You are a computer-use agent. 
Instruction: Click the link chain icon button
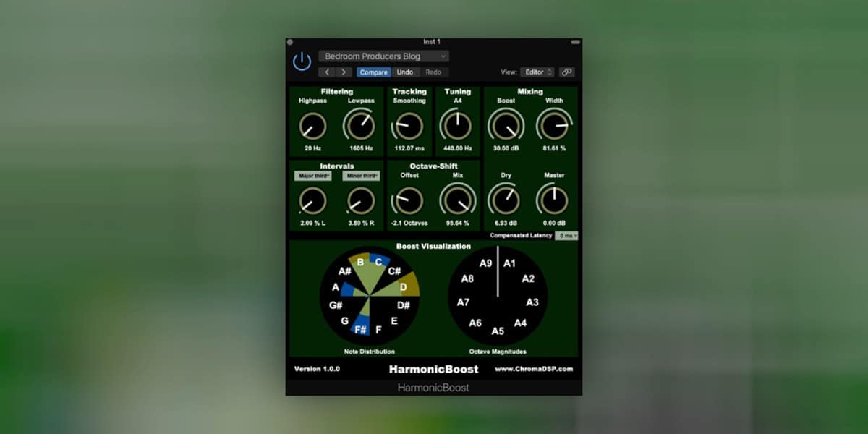tap(567, 72)
